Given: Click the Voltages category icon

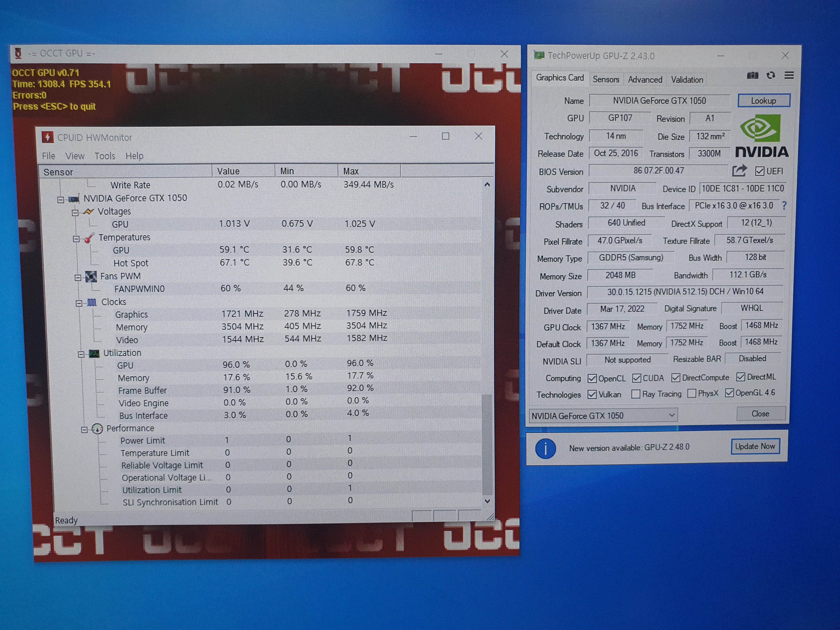Looking at the screenshot, I should click(x=89, y=211).
